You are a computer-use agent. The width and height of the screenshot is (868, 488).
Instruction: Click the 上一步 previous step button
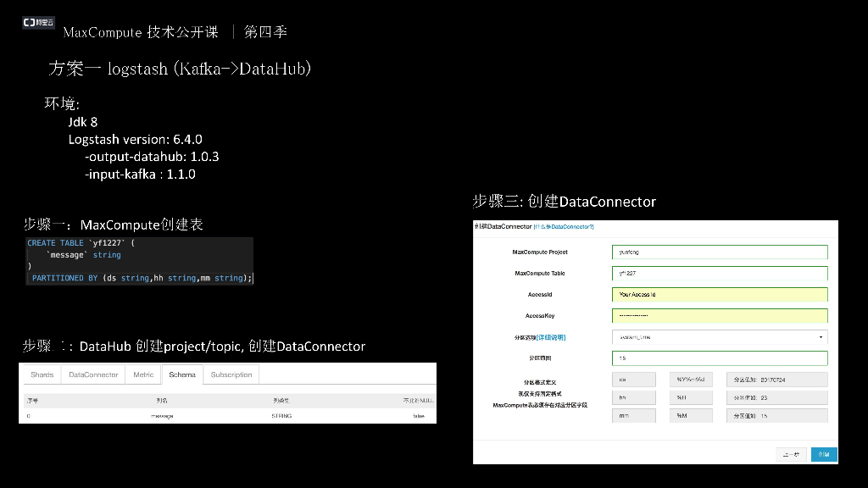pyautogui.click(x=791, y=454)
